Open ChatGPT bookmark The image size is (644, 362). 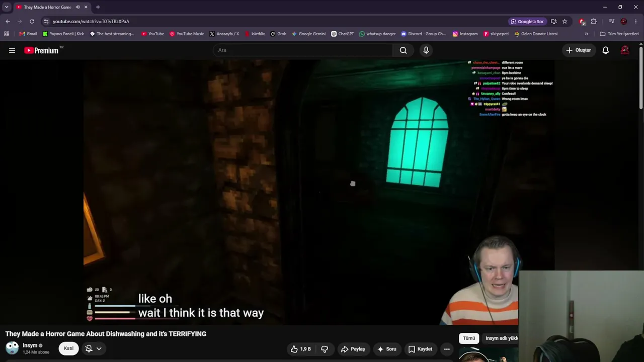(x=343, y=34)
